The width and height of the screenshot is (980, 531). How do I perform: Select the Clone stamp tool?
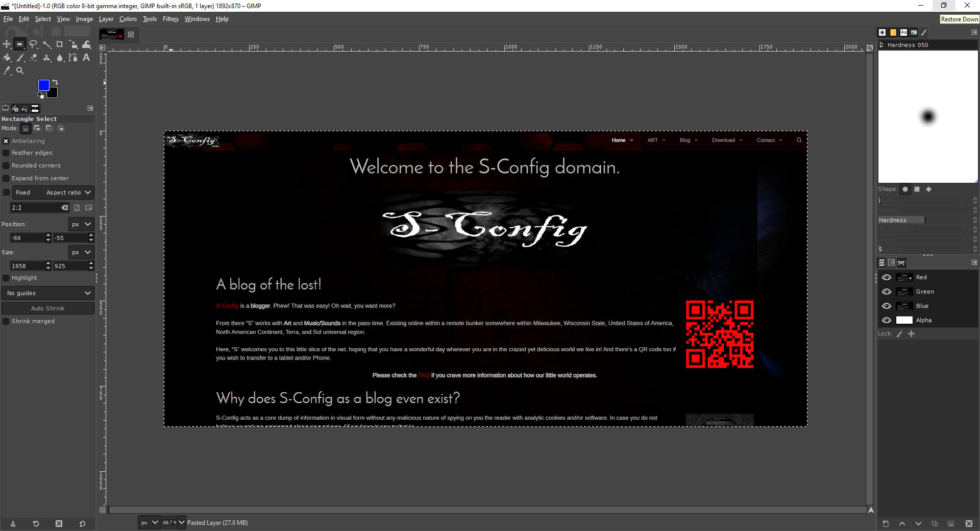46,58
